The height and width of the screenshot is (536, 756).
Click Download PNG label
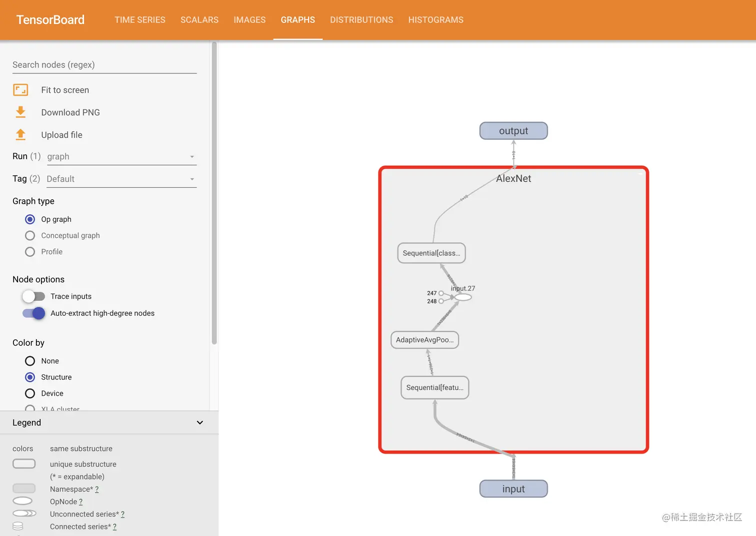pyautogui.click(x=70, y=112)
